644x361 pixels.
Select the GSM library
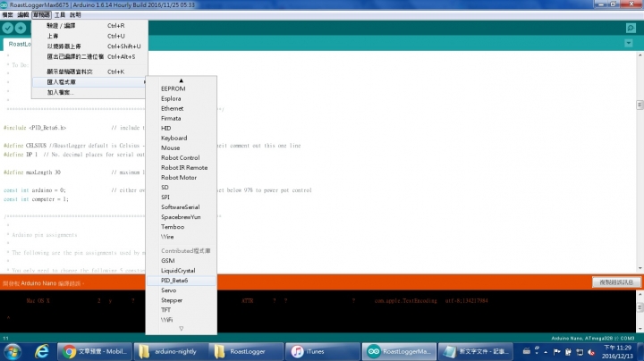181,261
